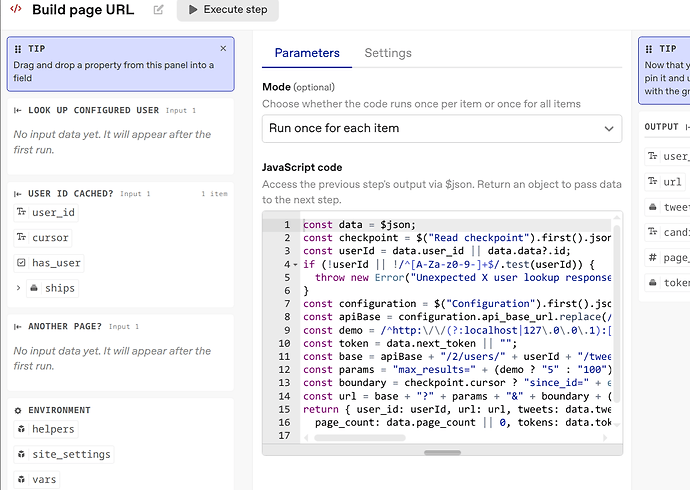
Task: Click the cube icon next to vars
Action: (21, 479)
